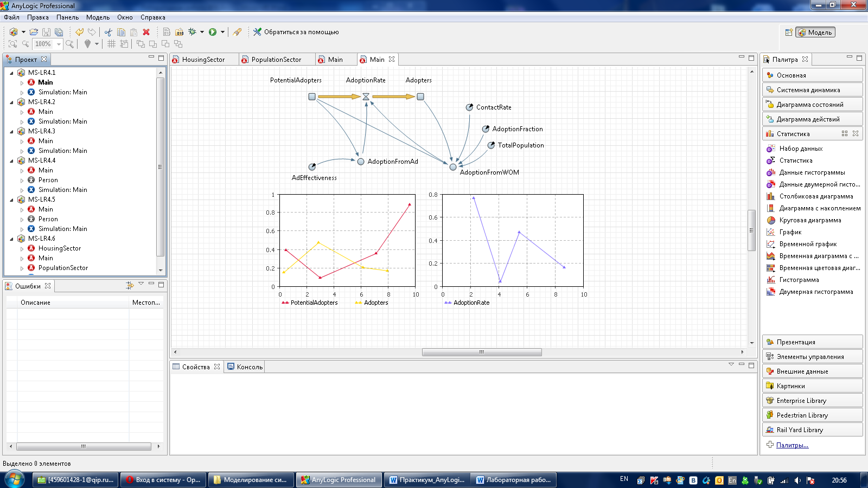Open AnyLogic Professional in the taskbar
This screenshot has width=868, height=488.
tap(339, 480)
